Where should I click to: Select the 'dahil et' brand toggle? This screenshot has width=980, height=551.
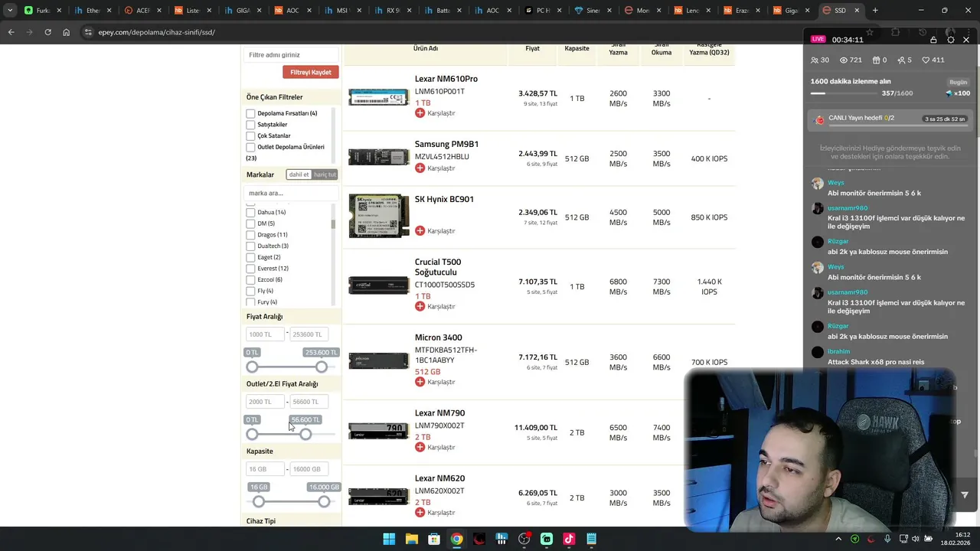(299, 174)
